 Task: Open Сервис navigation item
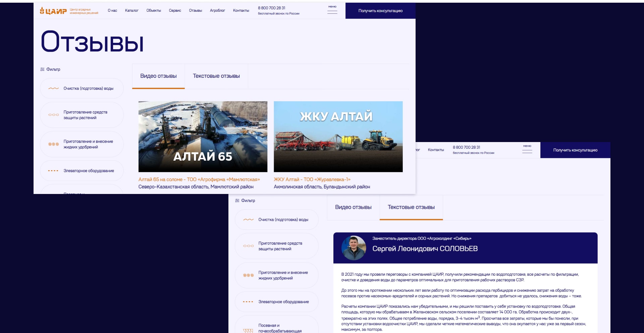(x=175, y=11)
